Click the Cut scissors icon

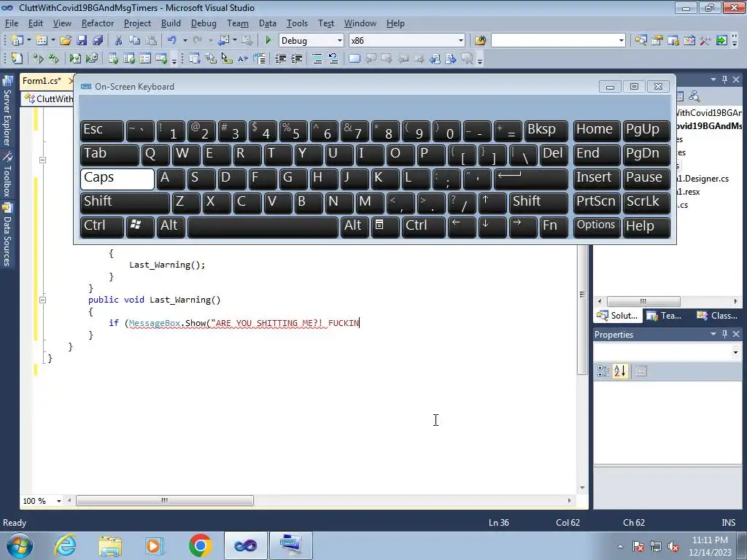pyautogui.click(x=119, y=41)
